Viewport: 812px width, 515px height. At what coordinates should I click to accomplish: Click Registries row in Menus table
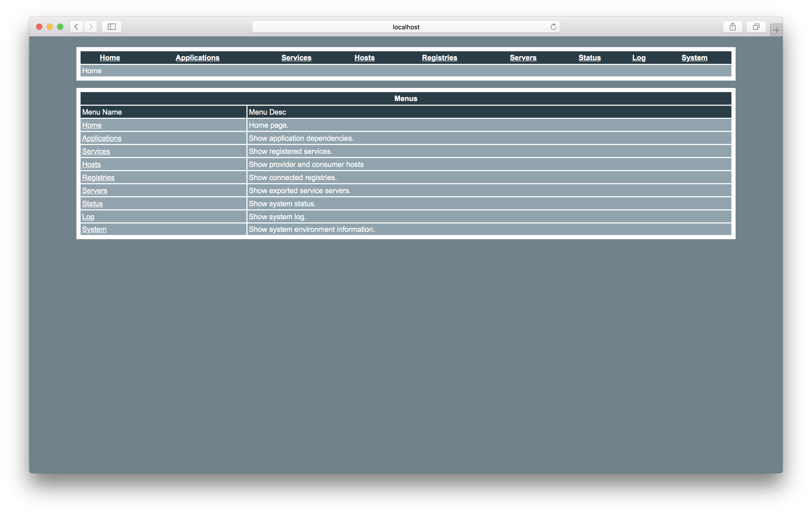click(x=406, y=177)
